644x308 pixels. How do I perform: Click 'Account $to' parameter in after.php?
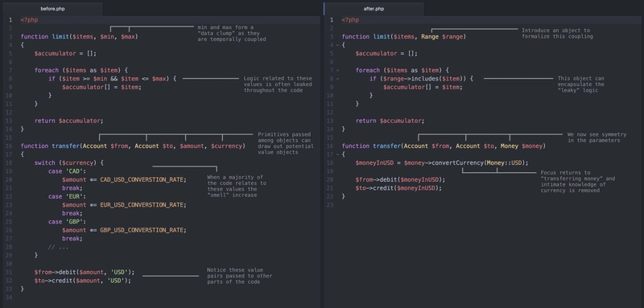pyautogui.click(x=475, y=146)
